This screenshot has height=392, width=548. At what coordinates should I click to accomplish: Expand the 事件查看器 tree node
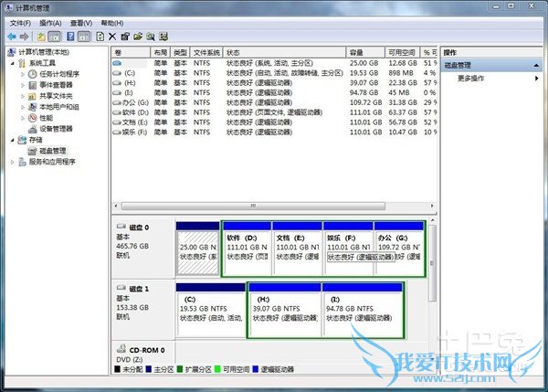[23, 85]
